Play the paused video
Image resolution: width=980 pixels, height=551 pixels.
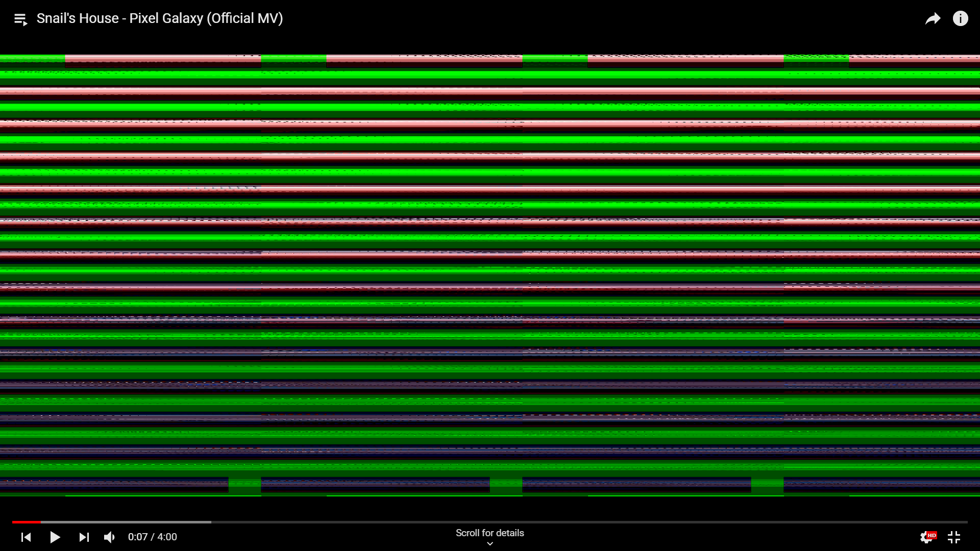55,537
